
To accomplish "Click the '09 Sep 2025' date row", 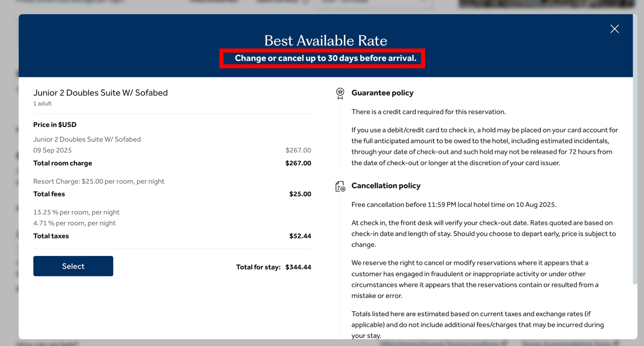I will point(53,150).
